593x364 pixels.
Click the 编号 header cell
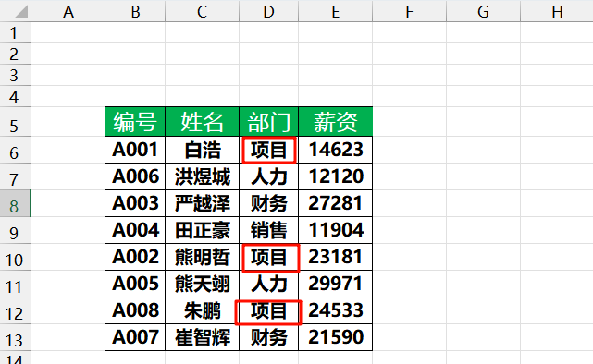(x=135, y=122)
